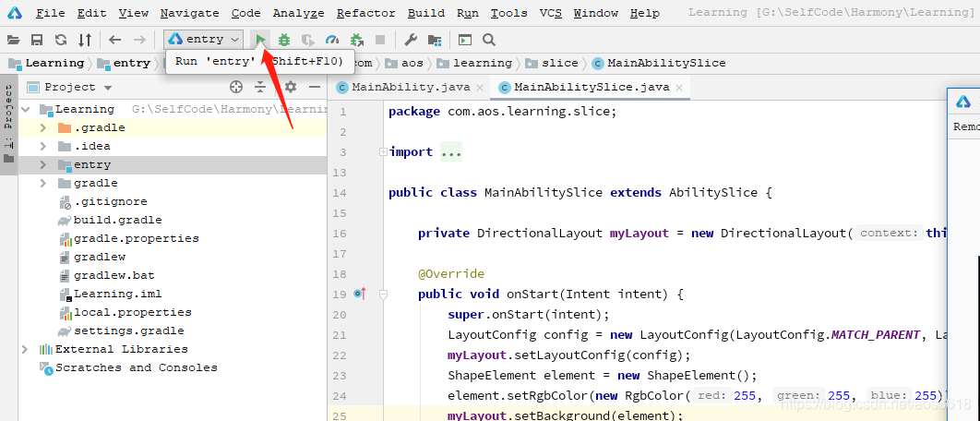Click 'MATCH_PARENT' constant in line 21
The image size is (980, 421).
click(876, 334)
